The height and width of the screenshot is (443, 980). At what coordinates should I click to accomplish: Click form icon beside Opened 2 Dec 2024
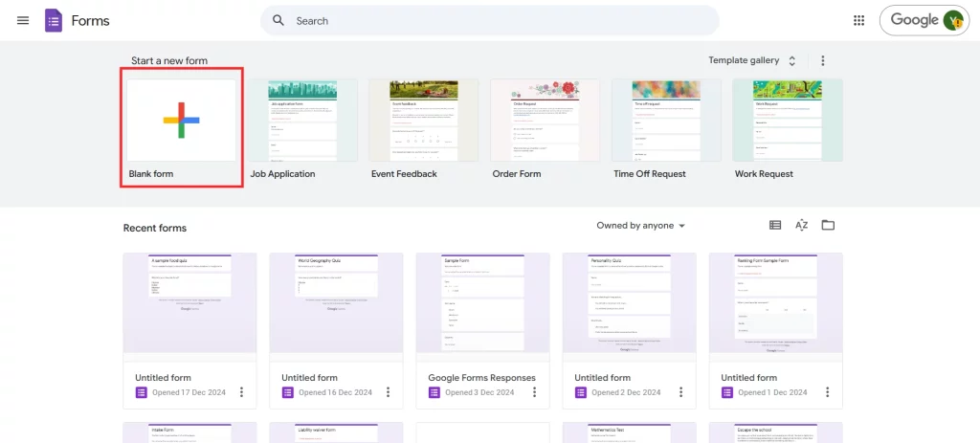[580, 392]
